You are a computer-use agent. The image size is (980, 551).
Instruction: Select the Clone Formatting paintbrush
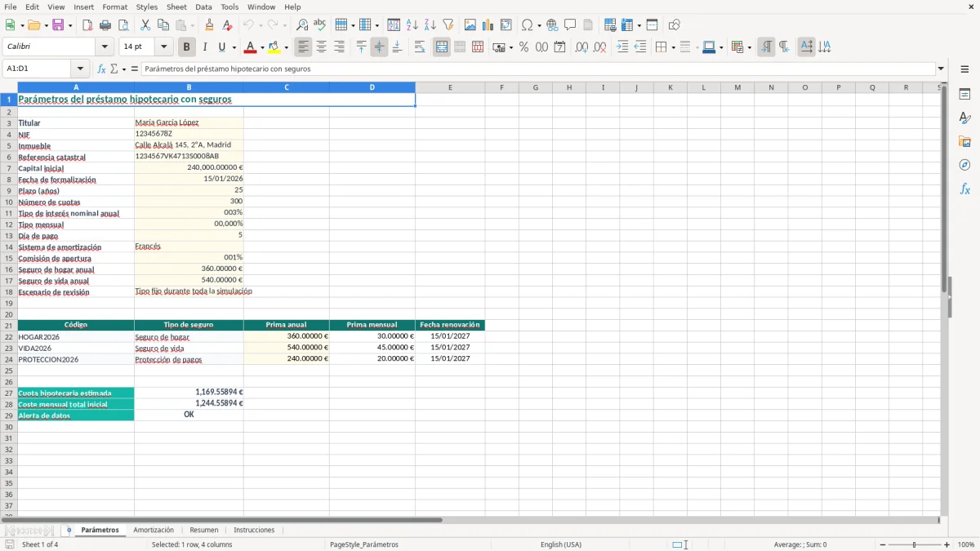[210, 25]
